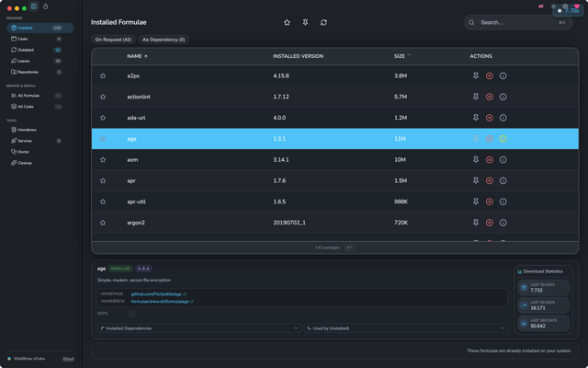The height and width of the screenshot is (368, 588).
Task: Browse All Casks
Action: (40, 107)
